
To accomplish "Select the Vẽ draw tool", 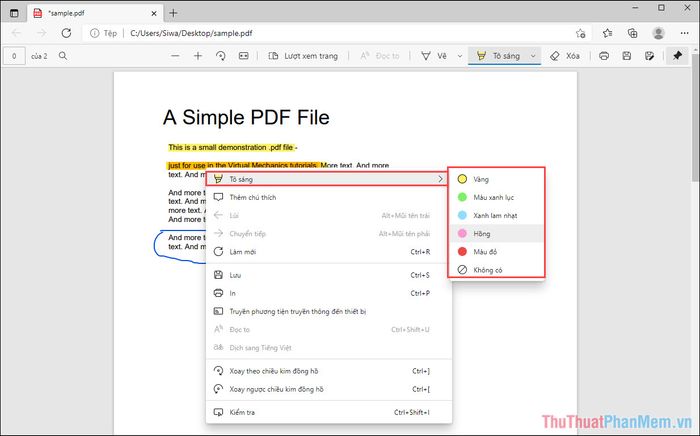I will point(434,56).
